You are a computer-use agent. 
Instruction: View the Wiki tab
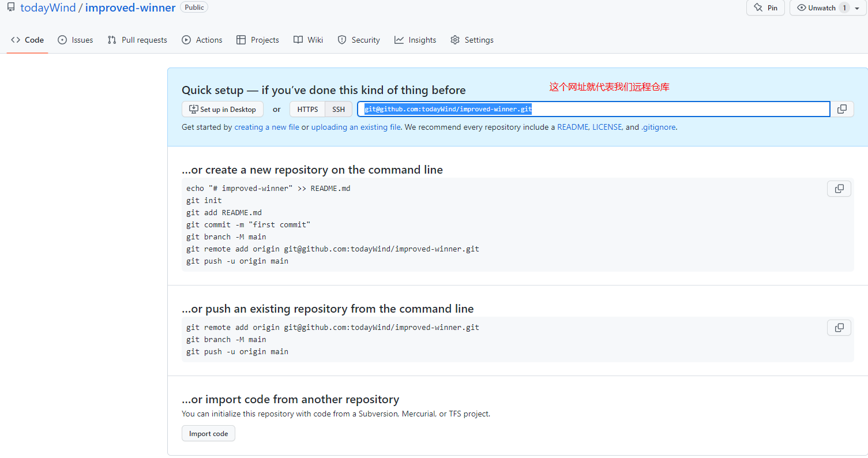308,40
